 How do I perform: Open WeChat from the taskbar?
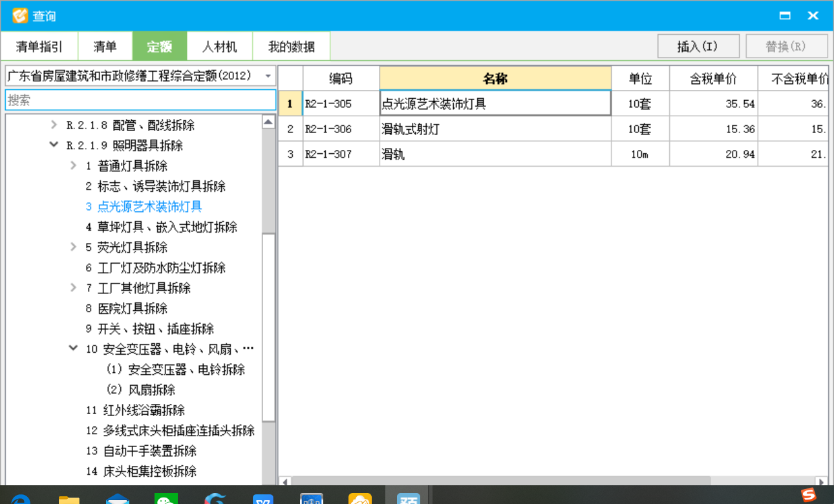166,499
